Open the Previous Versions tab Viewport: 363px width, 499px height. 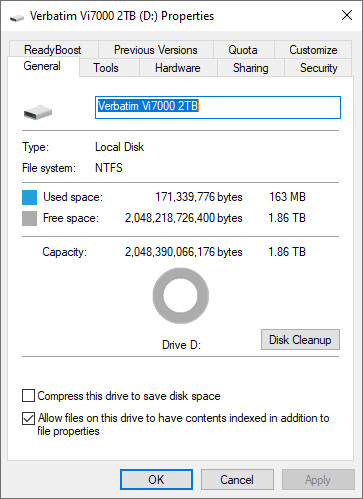(156, 50)
